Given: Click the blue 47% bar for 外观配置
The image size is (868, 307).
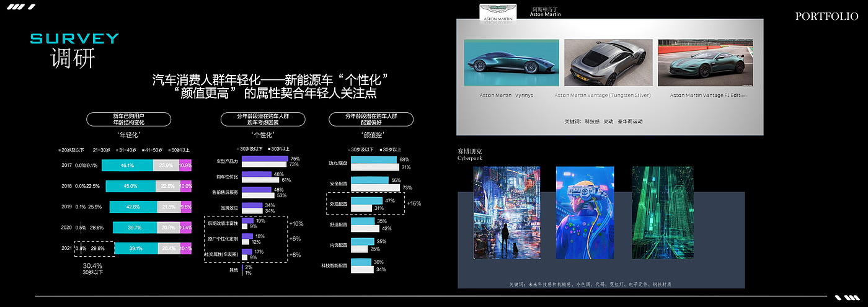Looking at the screenshot, I should (x=367, y=201).
